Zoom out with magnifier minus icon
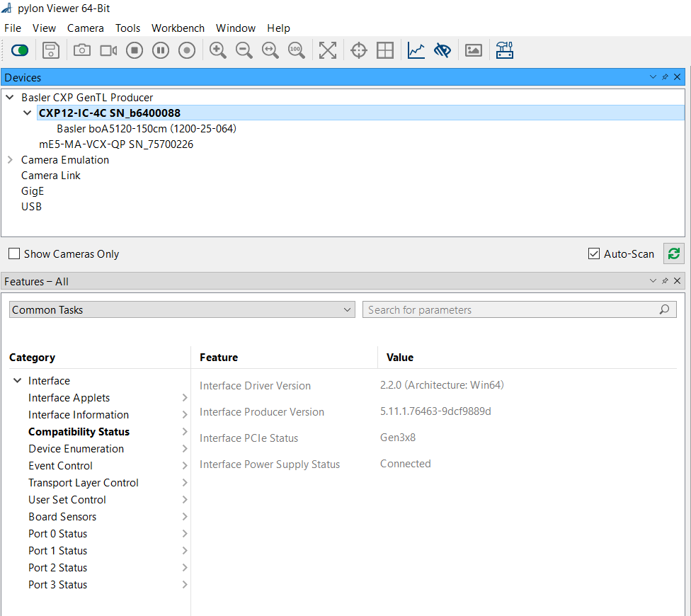 244,50
